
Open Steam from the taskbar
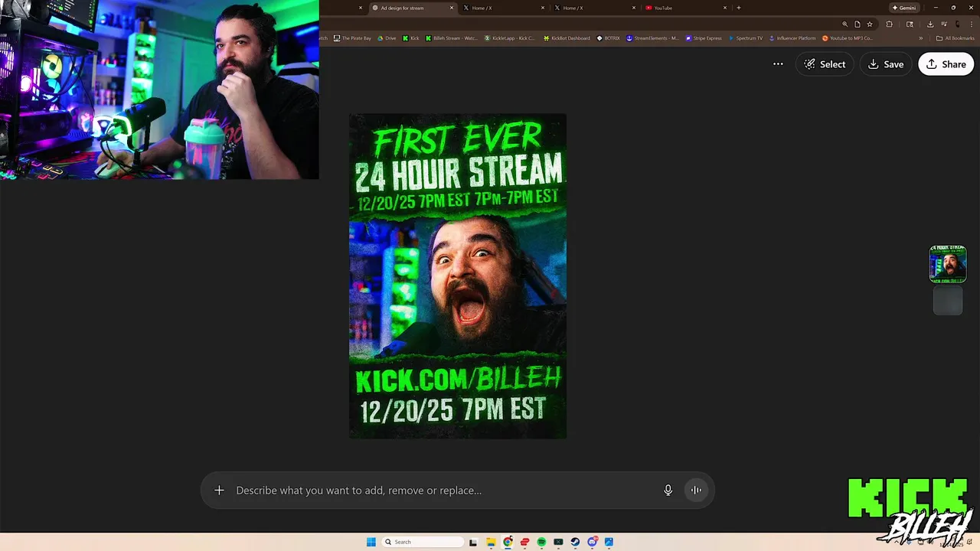575,542
